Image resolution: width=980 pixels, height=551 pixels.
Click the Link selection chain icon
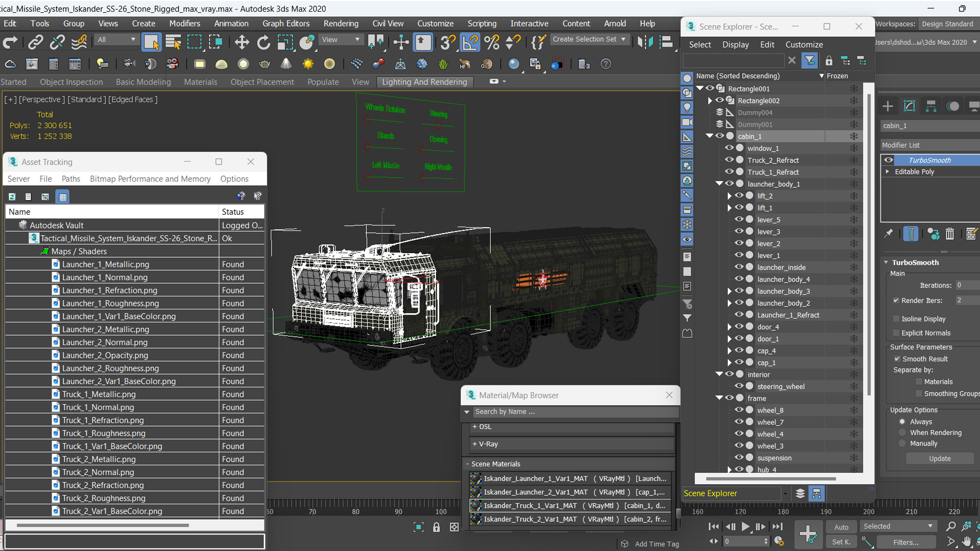point(35,42)
